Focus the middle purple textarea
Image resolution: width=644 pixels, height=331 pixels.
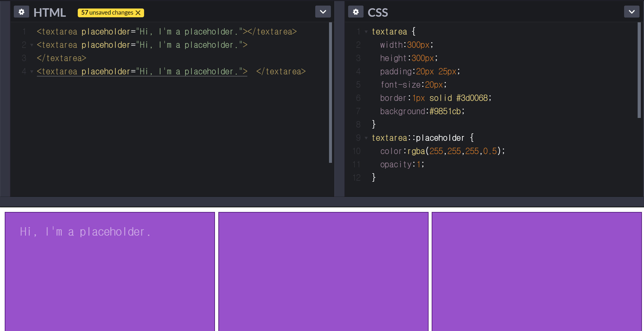coord(323,271)
